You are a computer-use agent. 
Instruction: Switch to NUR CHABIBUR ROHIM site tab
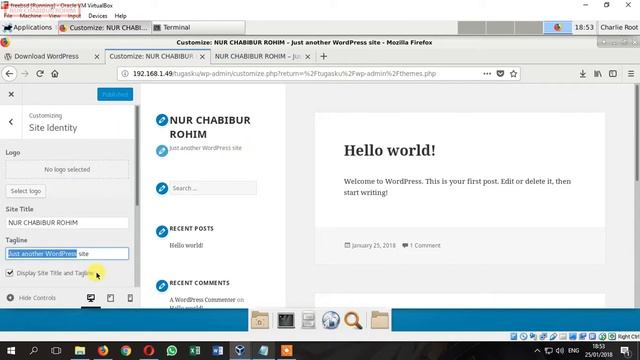coord(258,56)
